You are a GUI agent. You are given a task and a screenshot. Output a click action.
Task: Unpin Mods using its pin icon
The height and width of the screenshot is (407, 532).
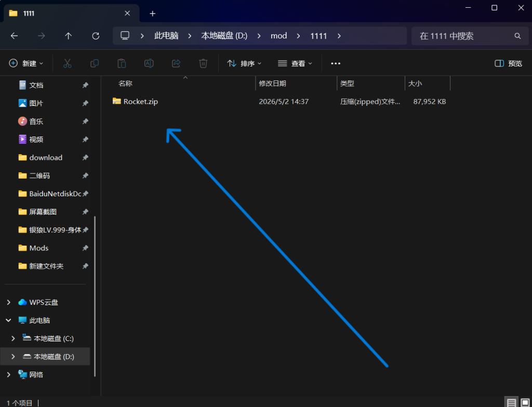point(85,248)
